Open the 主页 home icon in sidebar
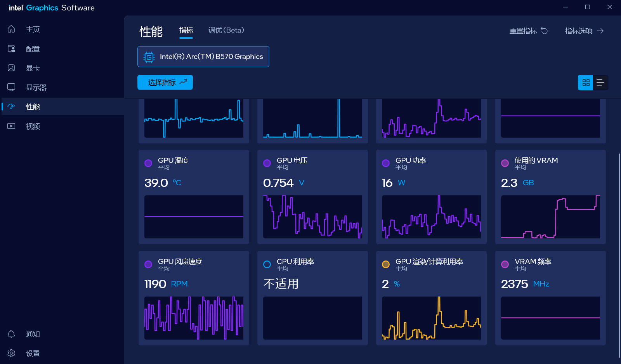 point(11,29)
